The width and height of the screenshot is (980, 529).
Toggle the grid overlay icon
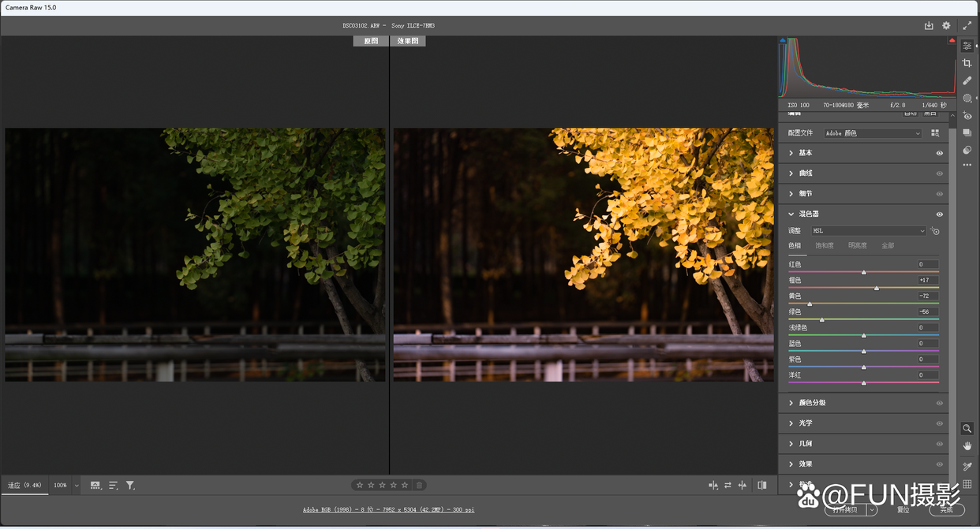(967, 484)
